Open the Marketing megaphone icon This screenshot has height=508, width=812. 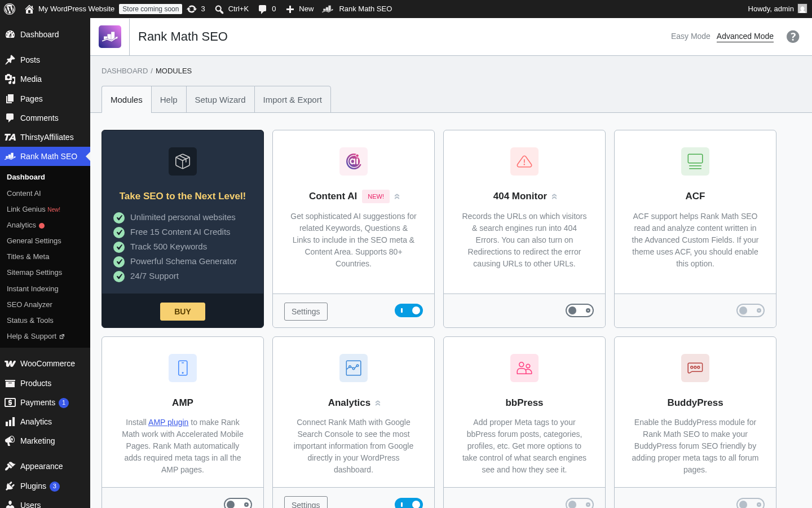pyautogui.click(x=10, y=441)
